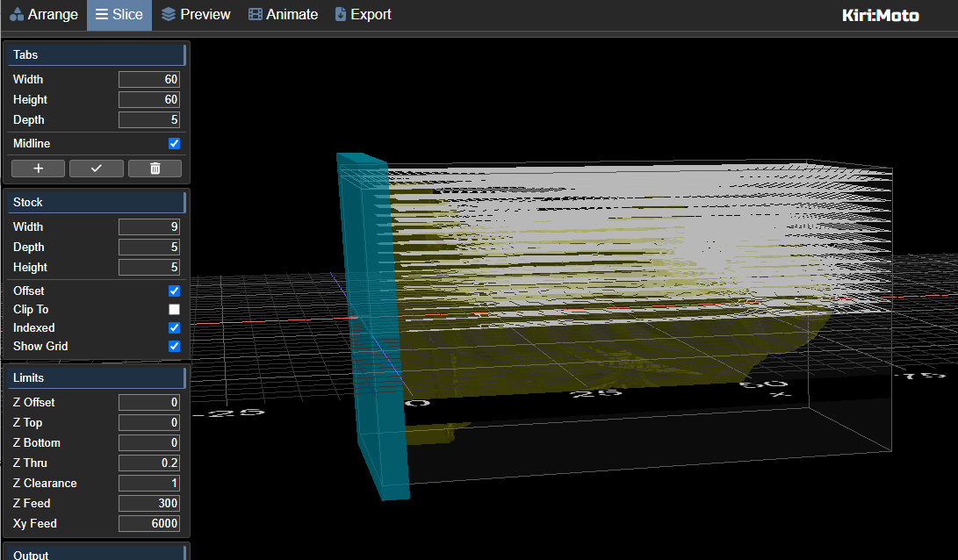Open the Export mode tab
Viewport: 958px width, 560px height.
(x=363, y=15)
